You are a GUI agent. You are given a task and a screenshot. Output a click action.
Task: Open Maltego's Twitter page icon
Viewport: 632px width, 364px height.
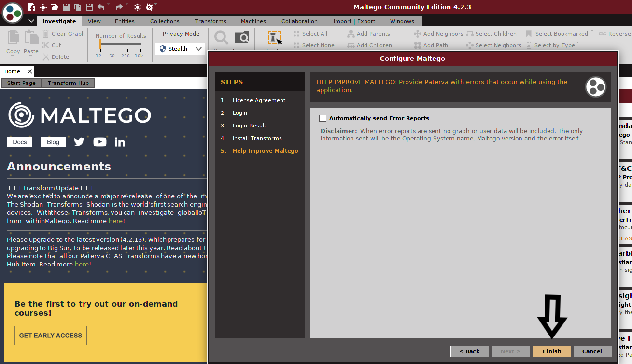79,142
